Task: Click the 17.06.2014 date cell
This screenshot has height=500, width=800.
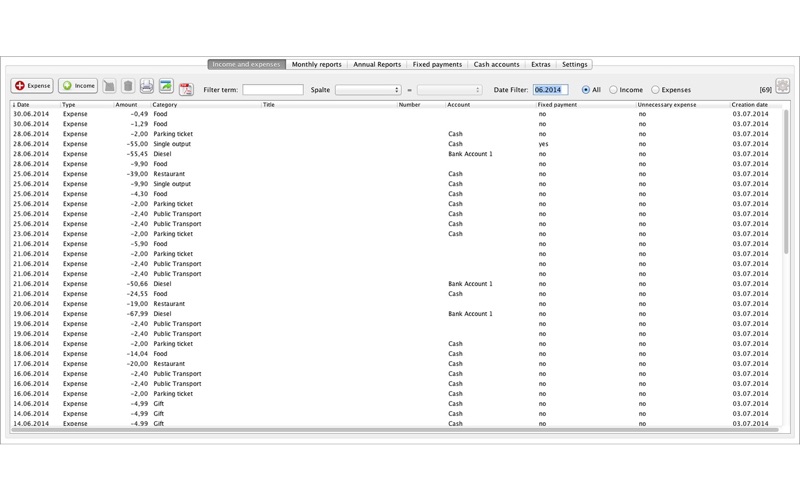Action: click(31, 364)
